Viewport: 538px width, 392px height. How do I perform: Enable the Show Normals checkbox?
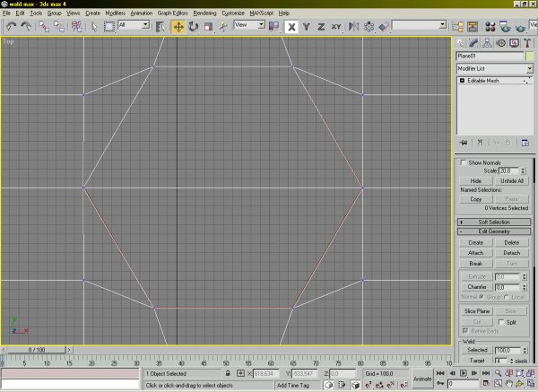click(464, 162)
